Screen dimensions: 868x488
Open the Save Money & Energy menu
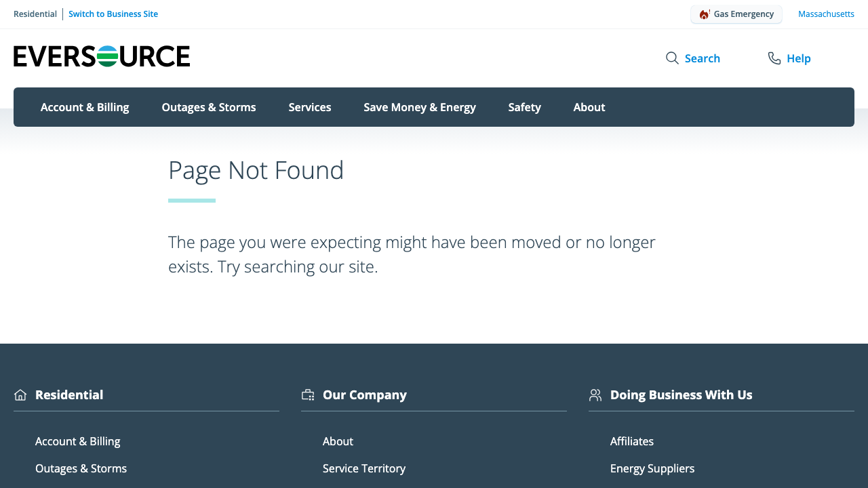point(420,107)
